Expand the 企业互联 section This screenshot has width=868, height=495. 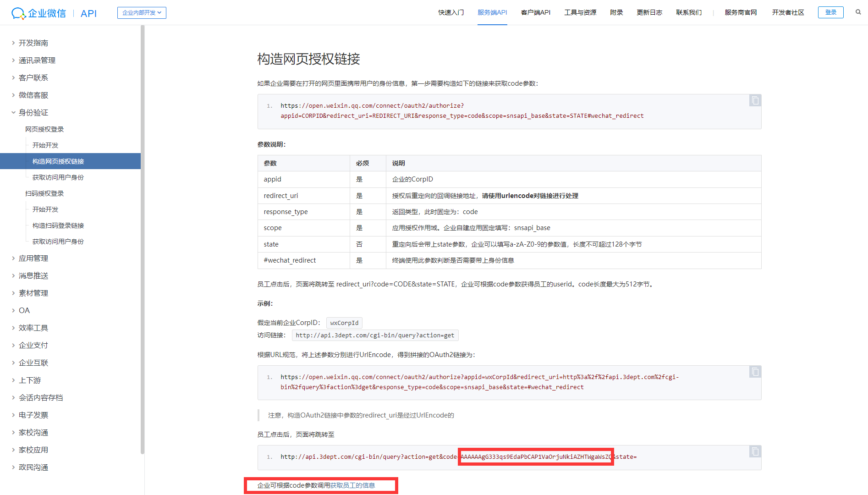click(33, 363)
